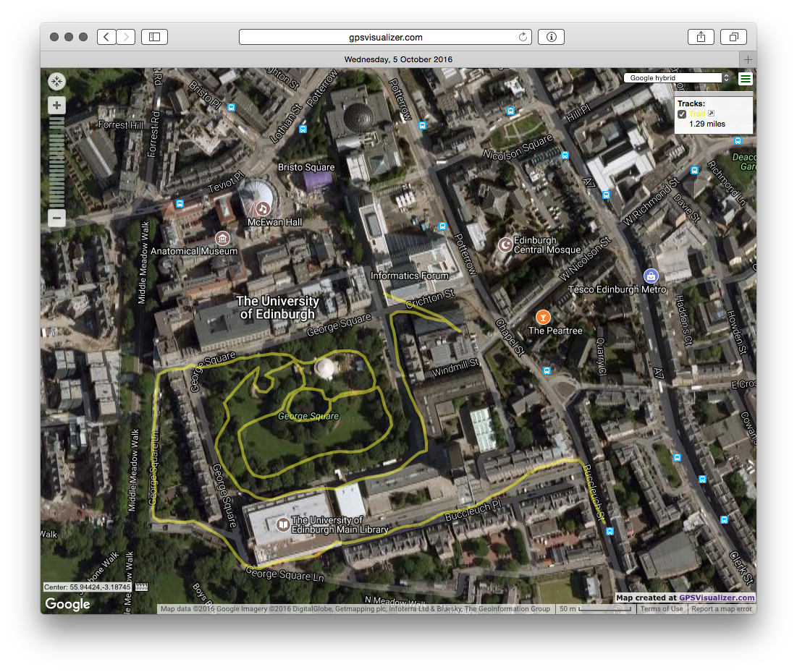Click the 'Informatics Forum' map label

pos(410,276)
